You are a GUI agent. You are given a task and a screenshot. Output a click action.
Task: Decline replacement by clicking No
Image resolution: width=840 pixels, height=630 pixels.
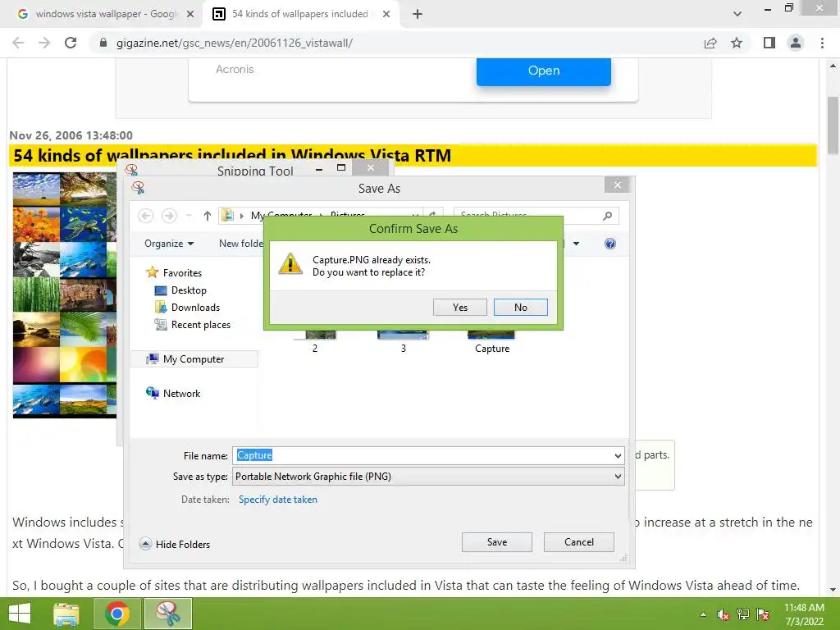[520, 308]
